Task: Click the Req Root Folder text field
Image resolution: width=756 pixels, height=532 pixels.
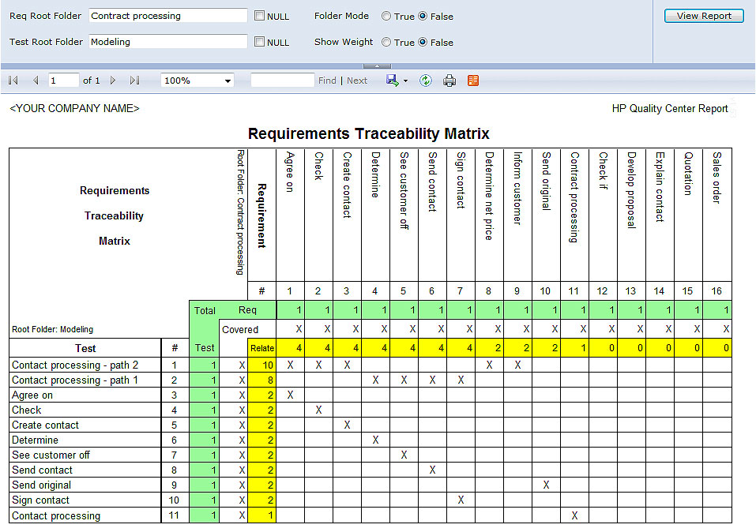Action: (168, 16)
